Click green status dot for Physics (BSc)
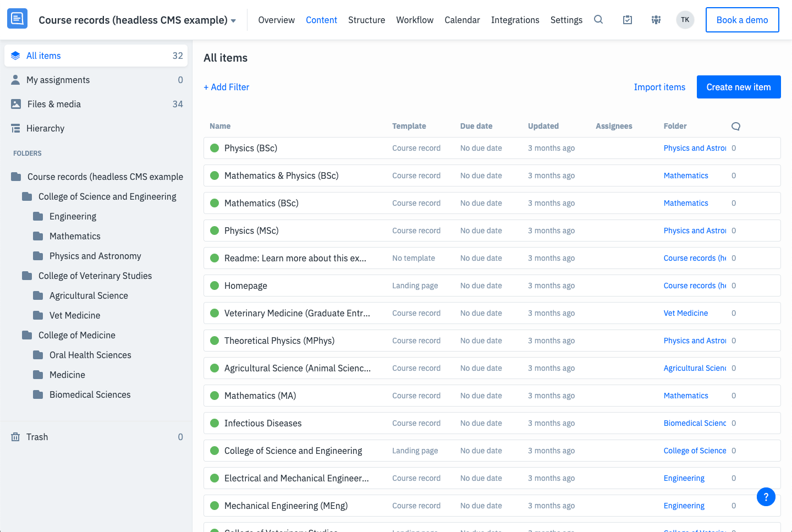The image size is (792, 532). click(215, 148)
